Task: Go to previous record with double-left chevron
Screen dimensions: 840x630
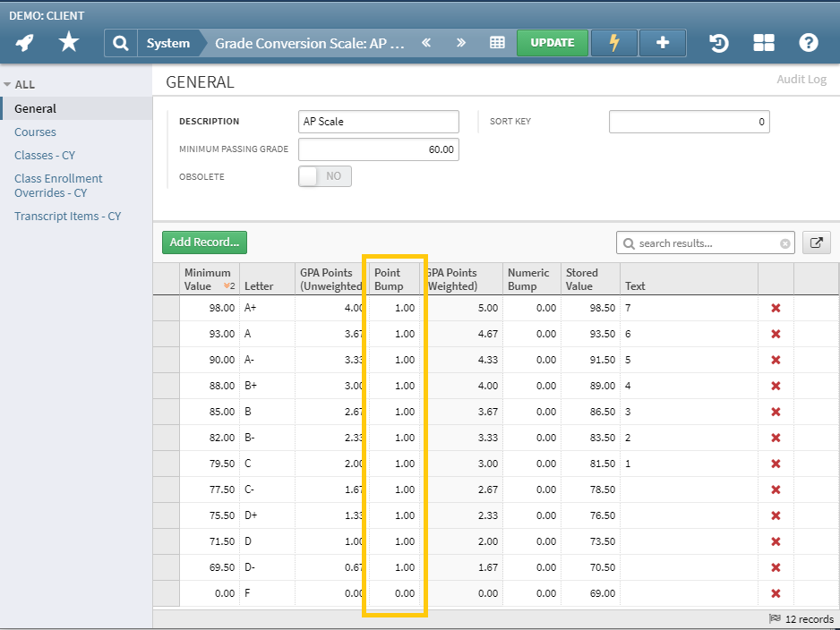Action: point(426,43)
